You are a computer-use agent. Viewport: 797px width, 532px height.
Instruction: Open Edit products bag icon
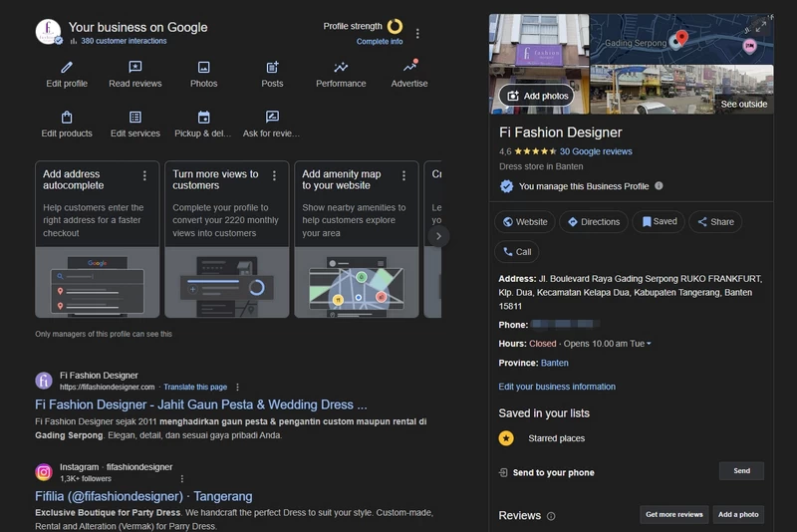(67, 118)
